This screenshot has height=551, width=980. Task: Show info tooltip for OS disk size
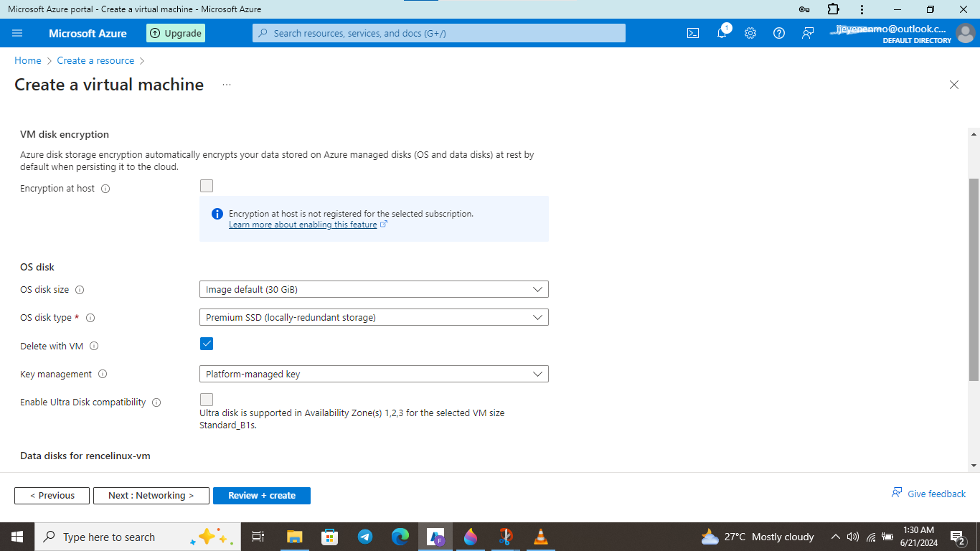click(80, 290)
